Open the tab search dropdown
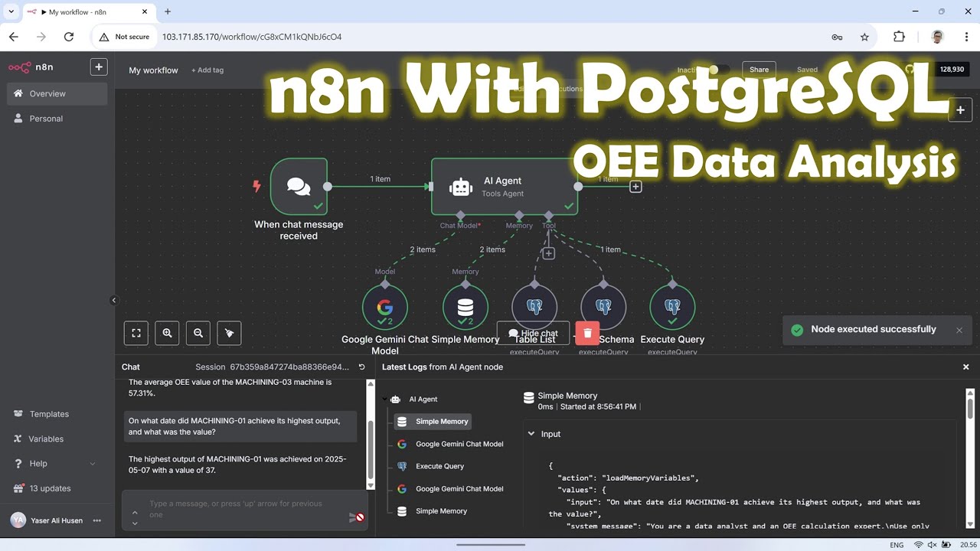Screen dimensions: 980x551 11,11
